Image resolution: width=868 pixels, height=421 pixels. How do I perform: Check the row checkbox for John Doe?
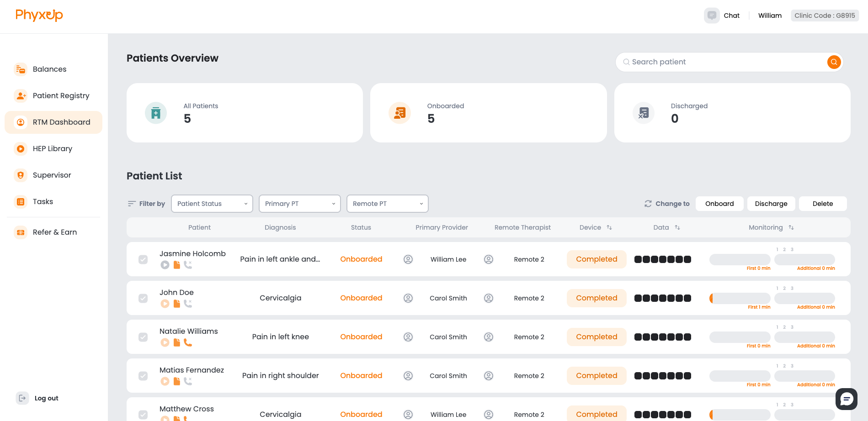(x=143, y=298)
